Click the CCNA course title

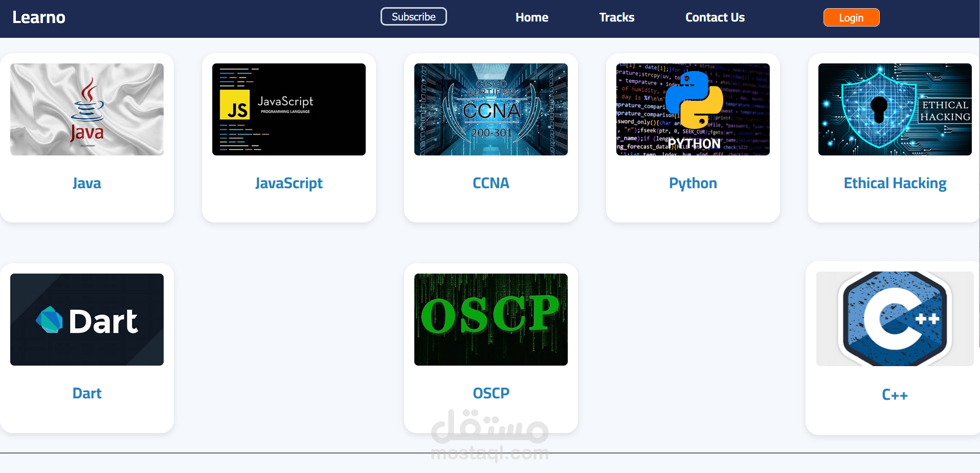click(491, 183)
